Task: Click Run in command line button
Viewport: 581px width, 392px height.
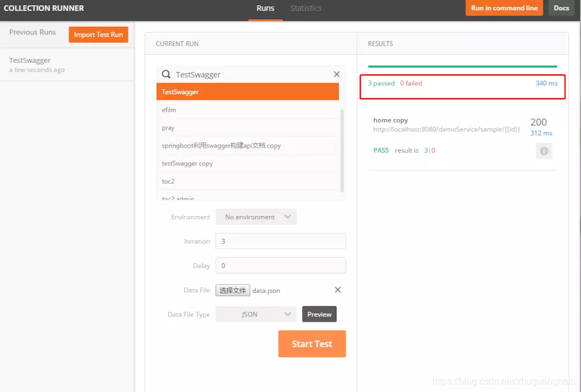Action: (x=504, y=8)
